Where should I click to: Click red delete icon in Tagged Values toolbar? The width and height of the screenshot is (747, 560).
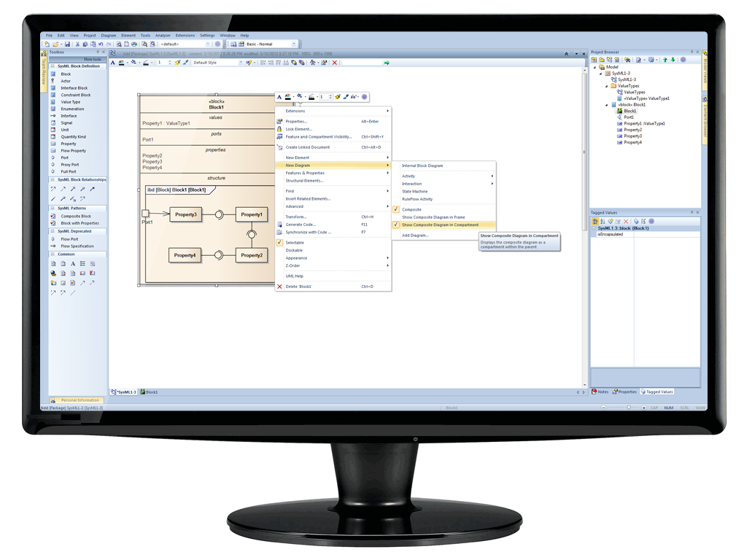626,221
